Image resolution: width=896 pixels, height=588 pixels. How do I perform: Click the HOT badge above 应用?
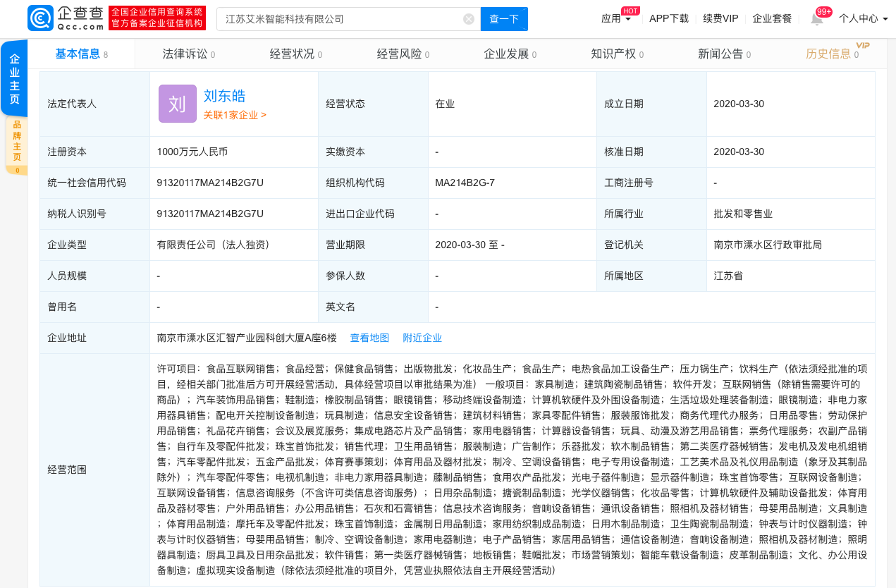click(x=629, y=10)
